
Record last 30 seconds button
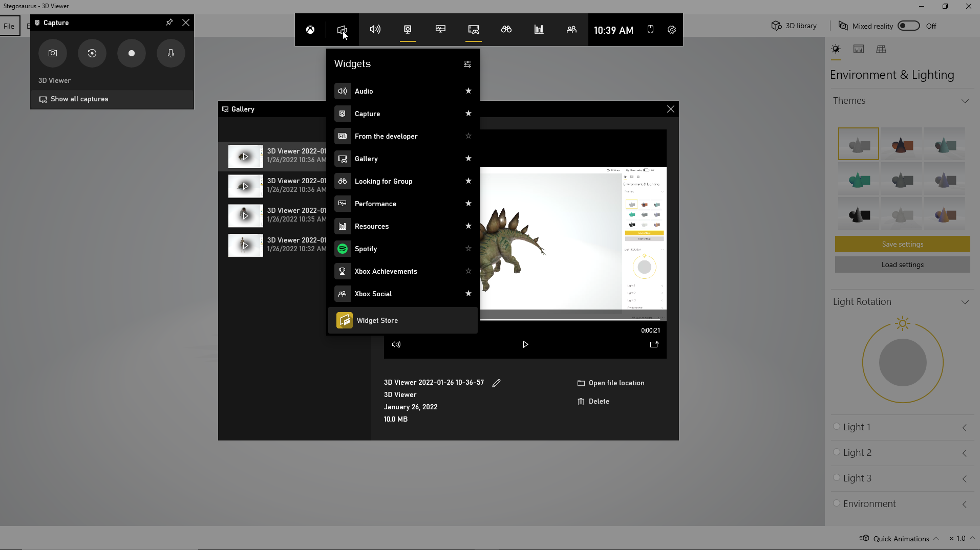(92, 53)
